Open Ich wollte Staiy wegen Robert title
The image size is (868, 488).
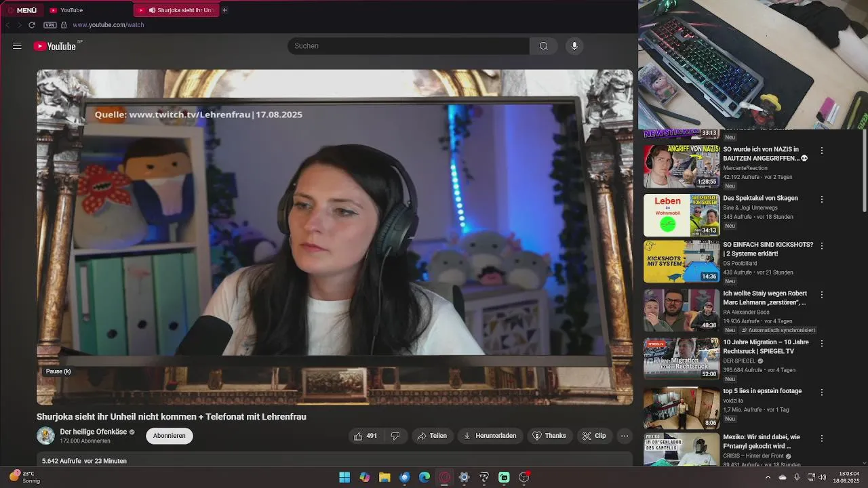(765, 298)
